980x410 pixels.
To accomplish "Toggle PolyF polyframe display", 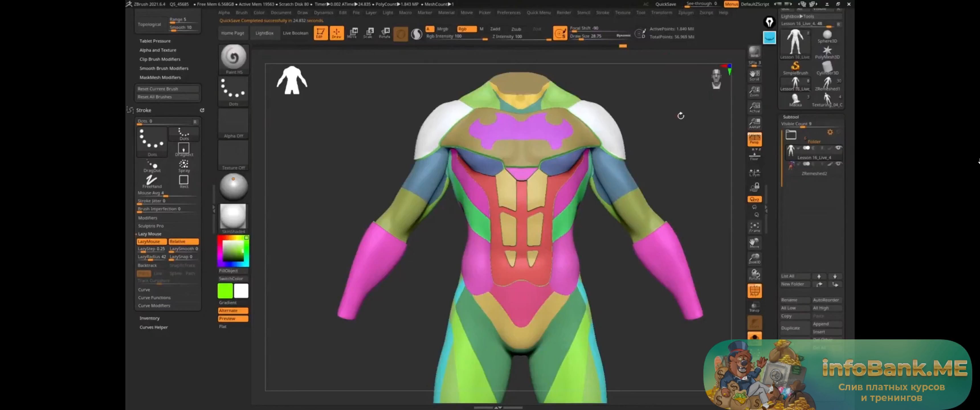I will click(754, 291).
